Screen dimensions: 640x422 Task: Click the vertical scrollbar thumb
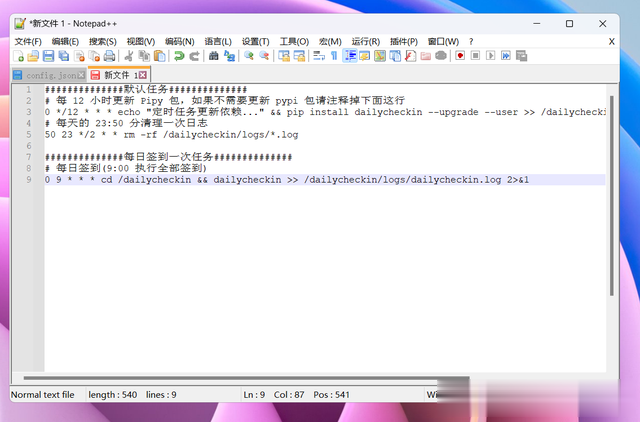point(611,195)
